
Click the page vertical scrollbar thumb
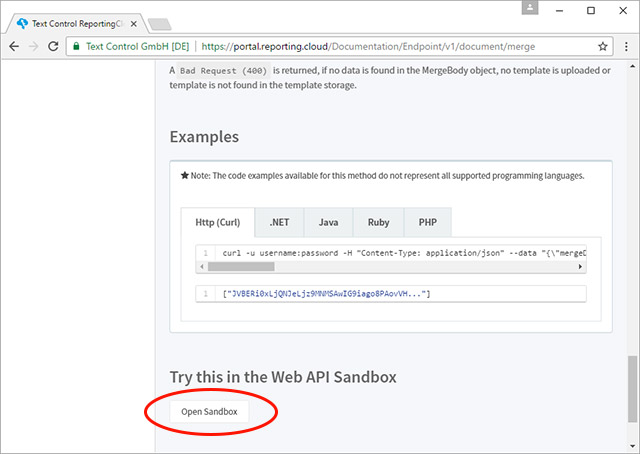[x=632, y=389]
